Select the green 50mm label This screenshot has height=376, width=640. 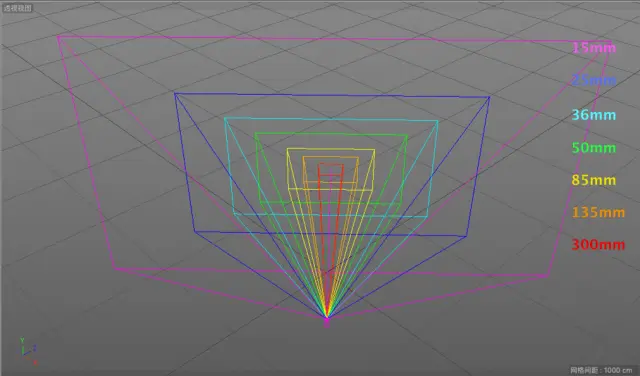594,147
